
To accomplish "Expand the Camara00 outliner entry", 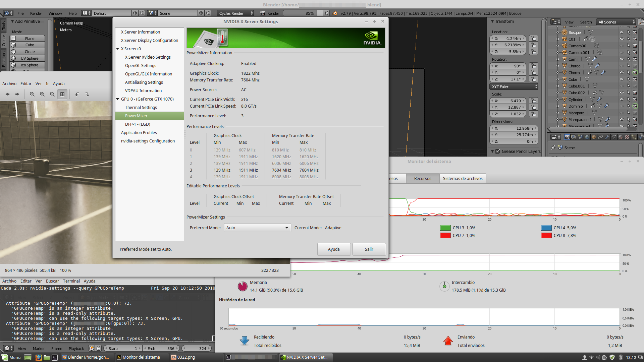I will pyautogui.click(x=558, y=46).
